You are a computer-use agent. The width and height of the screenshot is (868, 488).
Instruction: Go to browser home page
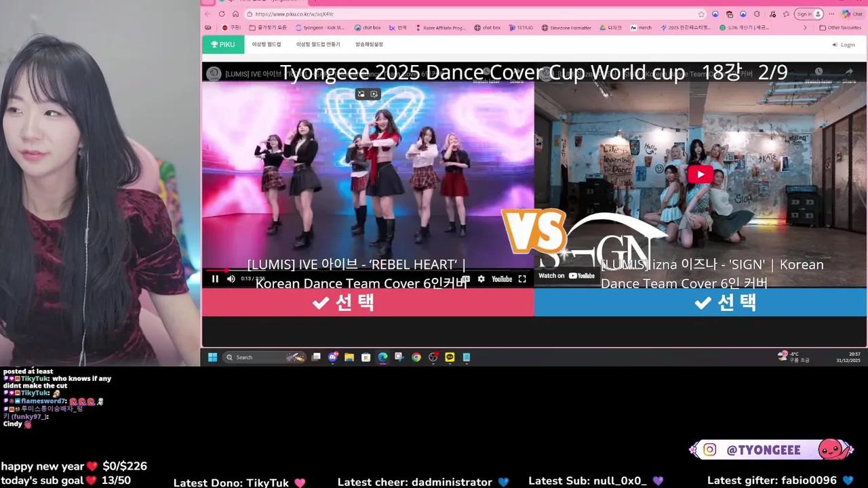[235, 14]
